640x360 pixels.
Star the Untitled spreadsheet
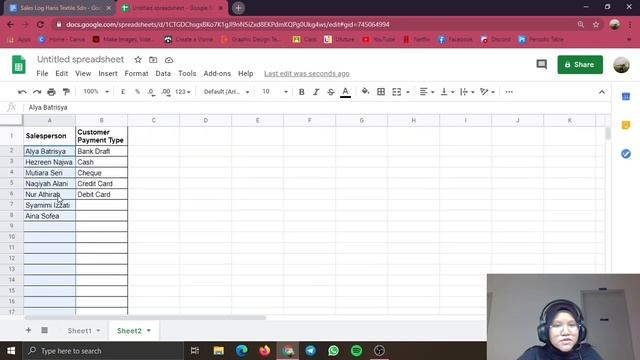[138, 60]
